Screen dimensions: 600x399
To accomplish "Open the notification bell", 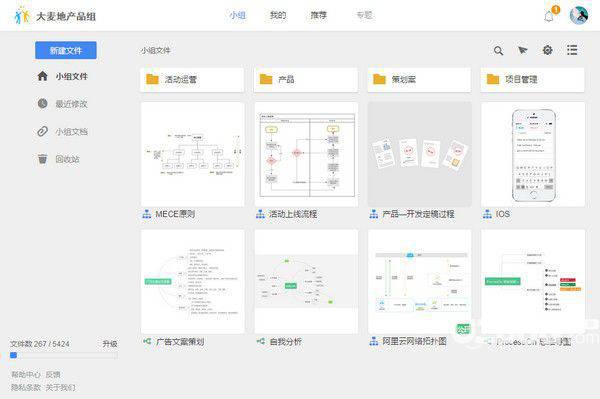I will tap(549, 16).
